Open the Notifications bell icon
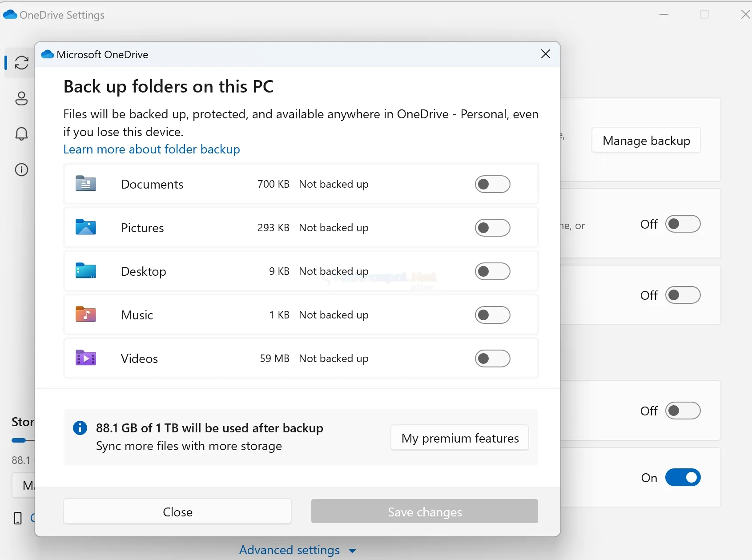Viewport: 752px width, 560px height. [x=21, y=134]
